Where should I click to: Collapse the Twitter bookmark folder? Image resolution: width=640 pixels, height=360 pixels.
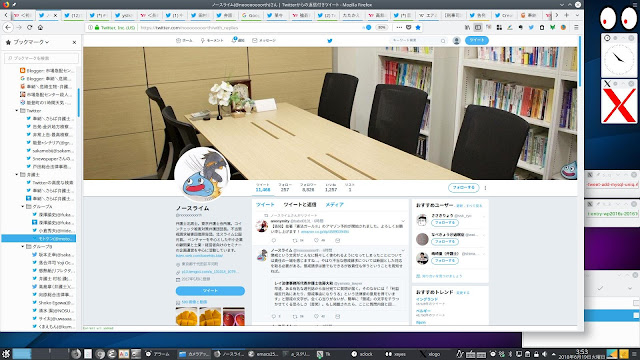coord(17,111)
